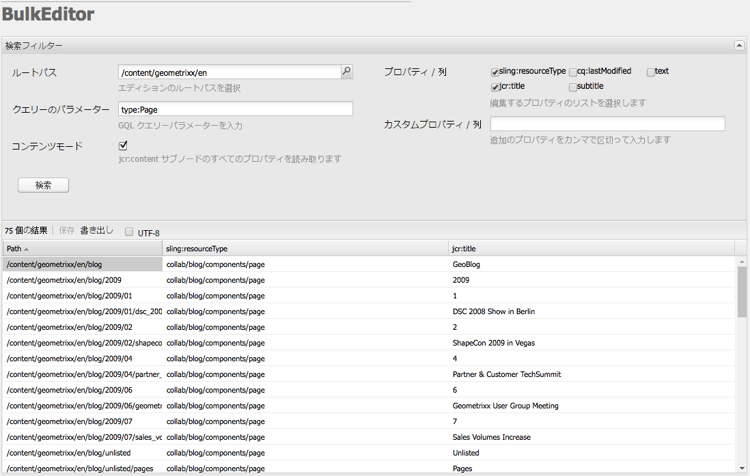
Task: Uncheck the jcr:title property checkbox
Action: [495, 87]
